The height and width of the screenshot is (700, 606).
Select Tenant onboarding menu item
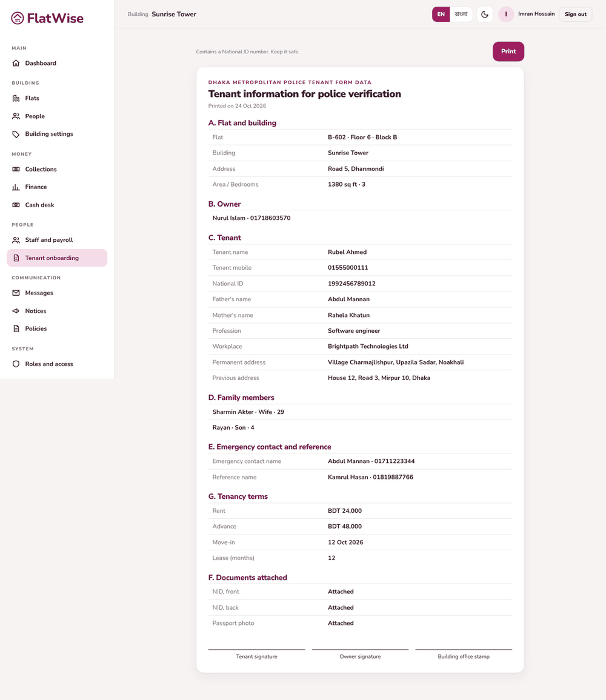(57, 258)
